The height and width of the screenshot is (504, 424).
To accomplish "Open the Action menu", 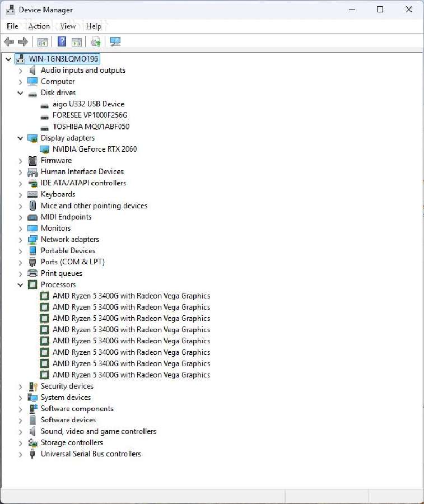I will 39,26.
